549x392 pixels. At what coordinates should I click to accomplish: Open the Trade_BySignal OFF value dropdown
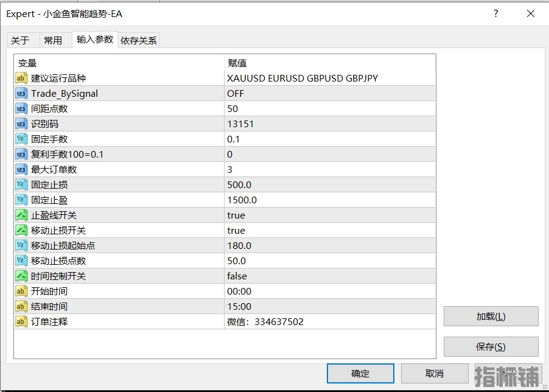329,93
